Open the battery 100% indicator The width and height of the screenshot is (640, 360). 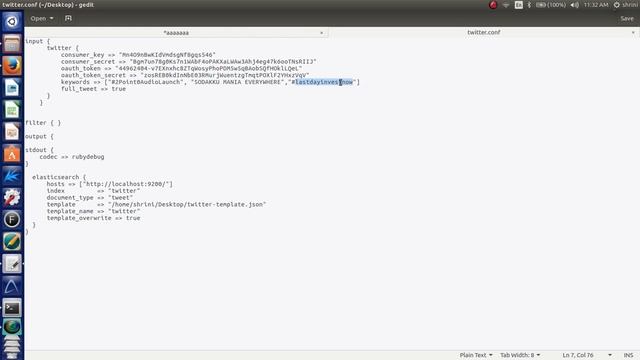pos(551,5)
